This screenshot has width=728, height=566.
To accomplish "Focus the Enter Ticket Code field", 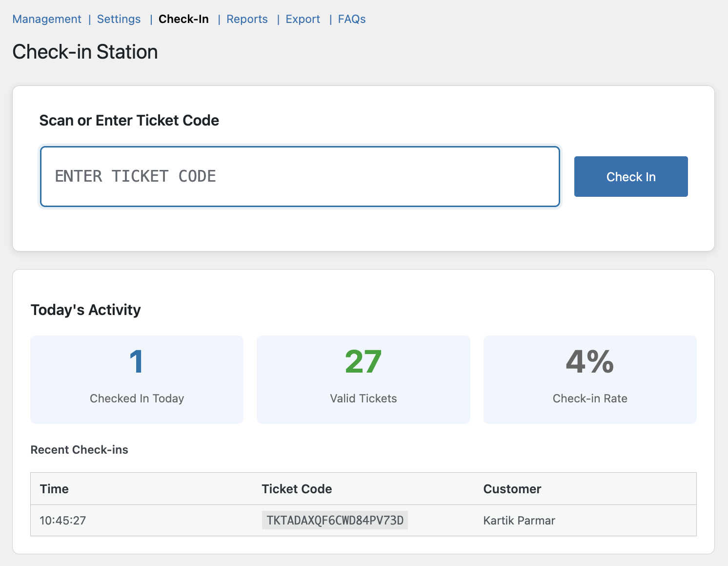I will [x=300, y=176].
